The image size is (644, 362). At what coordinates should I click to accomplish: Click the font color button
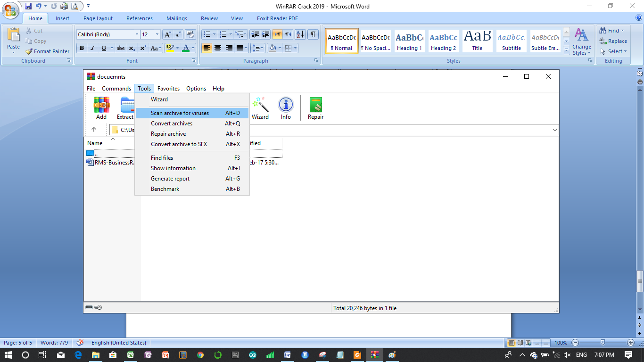(186, 48)
